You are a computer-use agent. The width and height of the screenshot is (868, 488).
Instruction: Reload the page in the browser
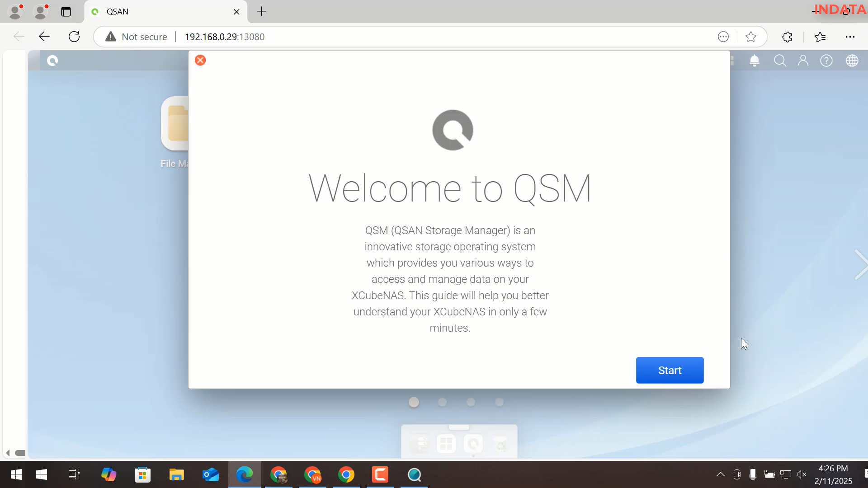(74, 37)
